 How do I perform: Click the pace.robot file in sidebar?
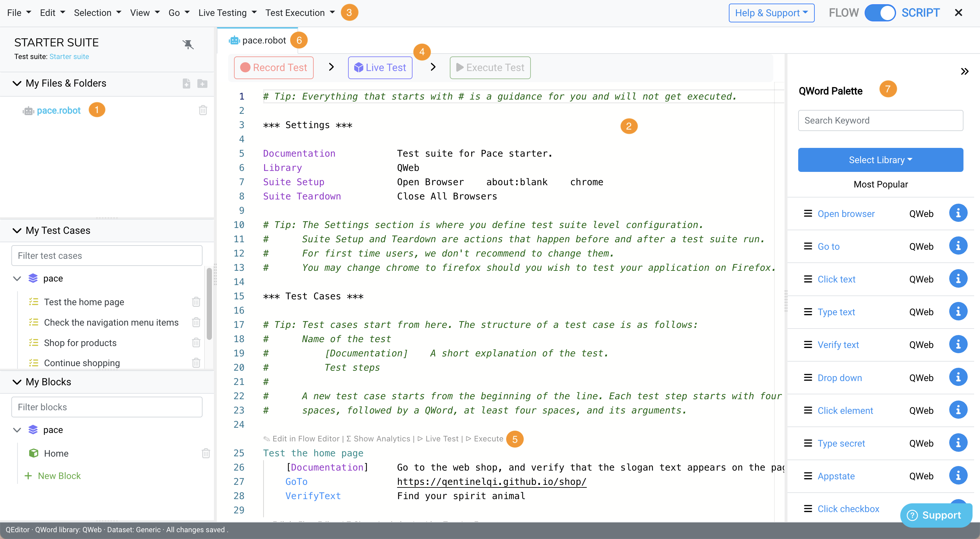point(59,110)
